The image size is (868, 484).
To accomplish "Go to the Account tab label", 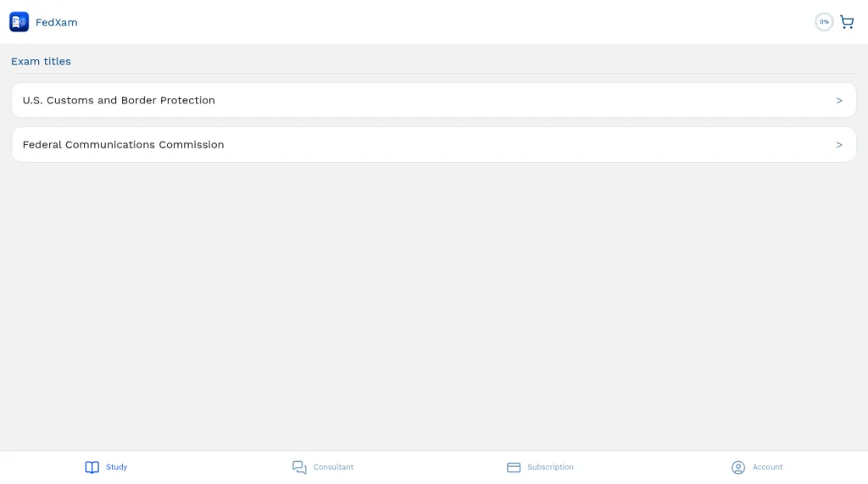I will 767,467.
